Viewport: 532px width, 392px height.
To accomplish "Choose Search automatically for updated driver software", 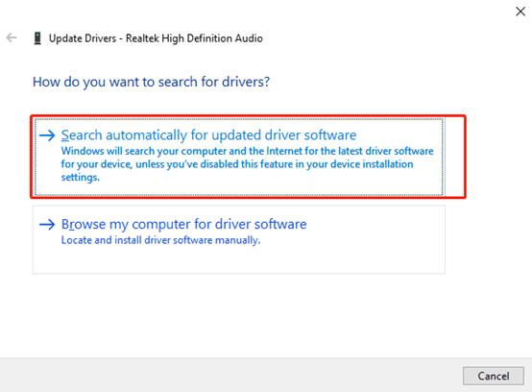I will tap(239, 157).
